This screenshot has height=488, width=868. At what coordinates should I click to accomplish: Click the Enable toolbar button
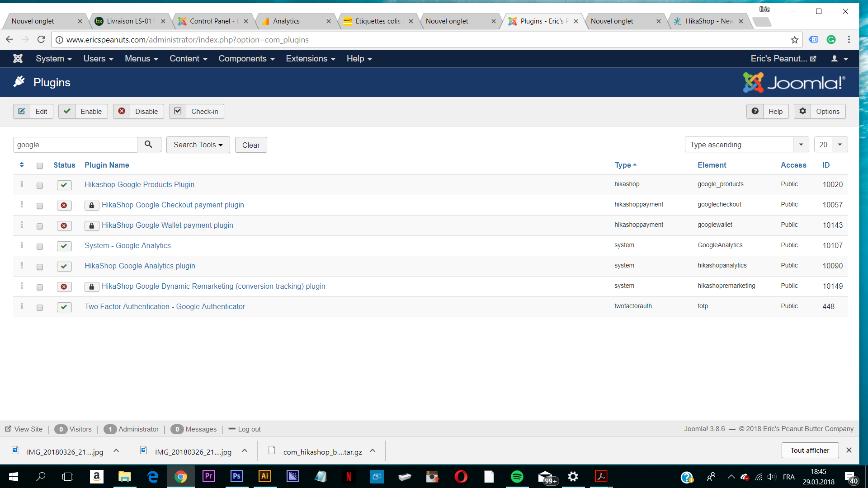[83, 112]
